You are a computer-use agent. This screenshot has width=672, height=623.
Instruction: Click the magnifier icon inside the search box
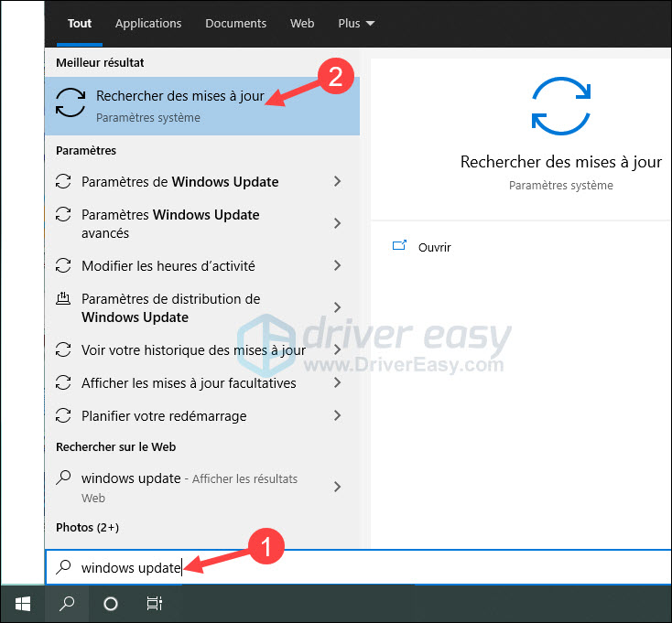click(x=63, y=567)
